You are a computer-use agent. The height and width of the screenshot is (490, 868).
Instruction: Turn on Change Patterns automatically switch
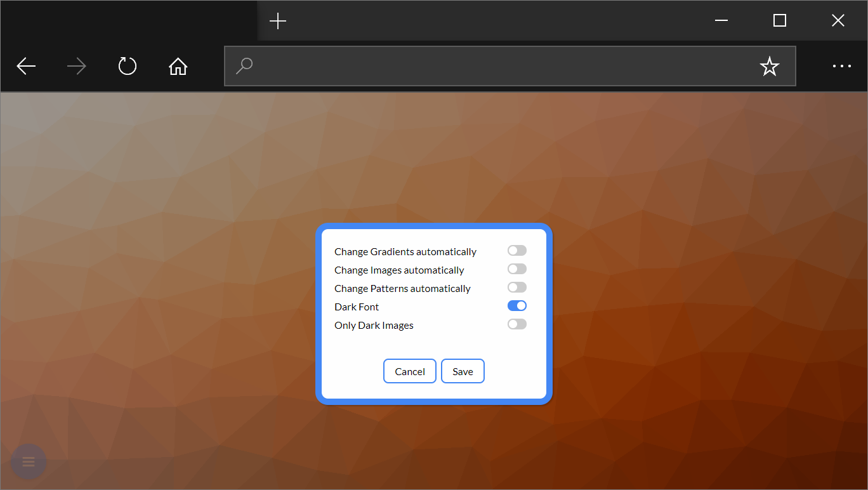click(x=517, y=288)
